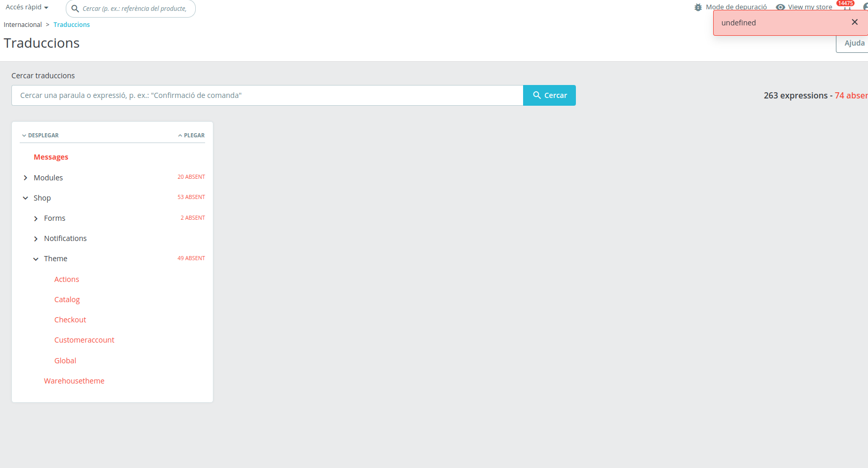Click the 2 ABSENT label for Forms
The width and height of the screenshot is (868, 468).
193,218
